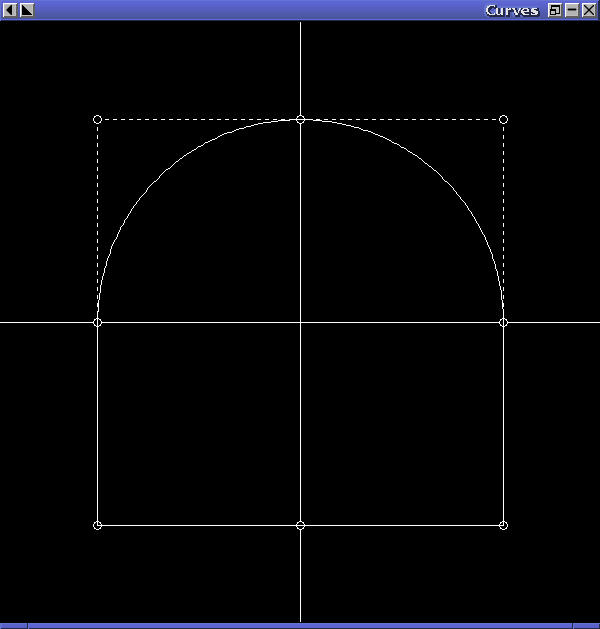This screenshot has height=629, width=600.
Task: Select the bottom-left corner control point
Action: coord(97,526)
